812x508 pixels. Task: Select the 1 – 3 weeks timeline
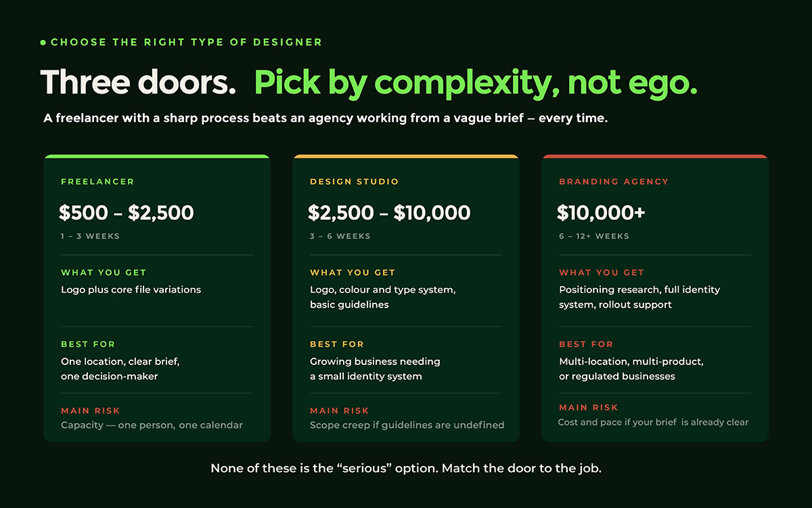point(91,236)
